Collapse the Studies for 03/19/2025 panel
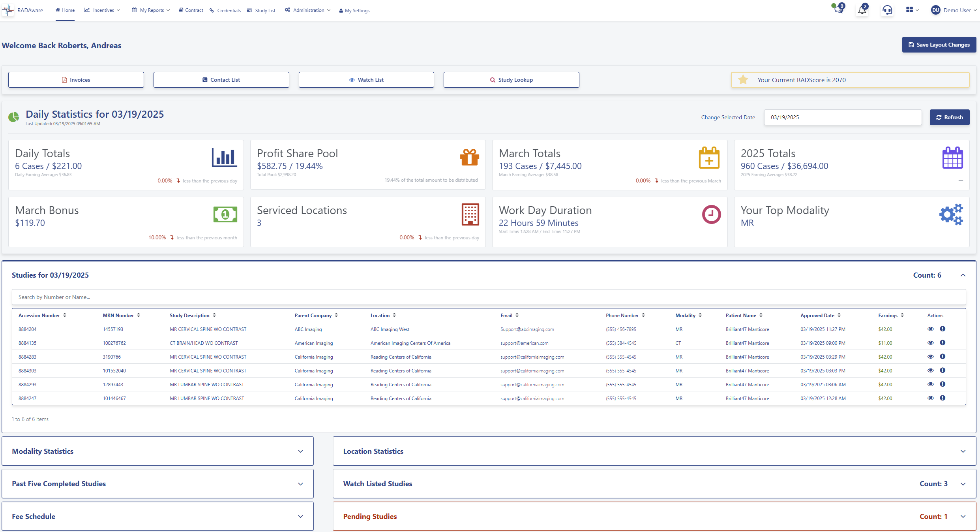 963,275
